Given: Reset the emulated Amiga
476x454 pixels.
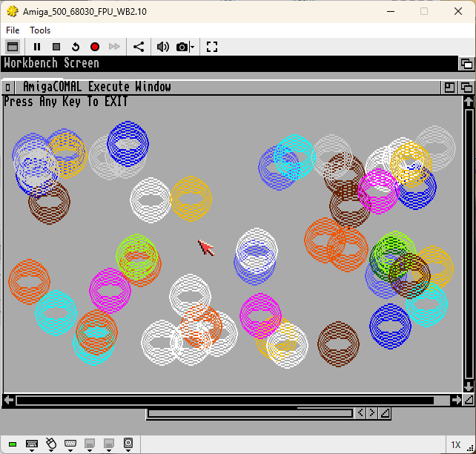Looking at the screenshot, I should click(x=76, y=47).
